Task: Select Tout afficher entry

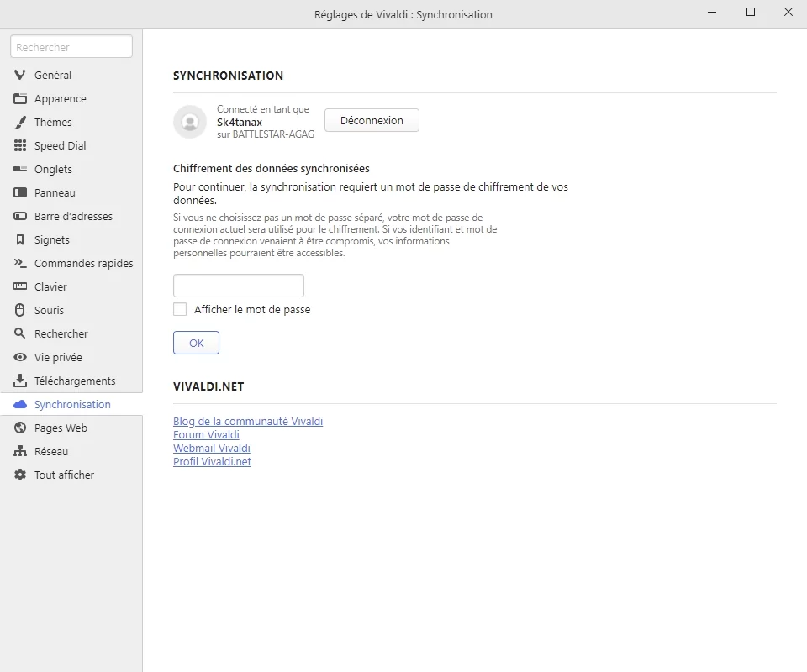Action: (71, 475)
